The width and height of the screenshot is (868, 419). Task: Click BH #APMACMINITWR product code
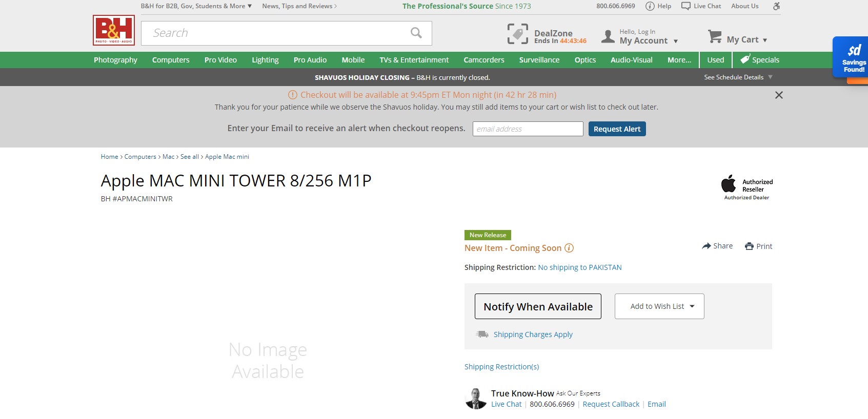pyautogui.click(x=137, y=199)
